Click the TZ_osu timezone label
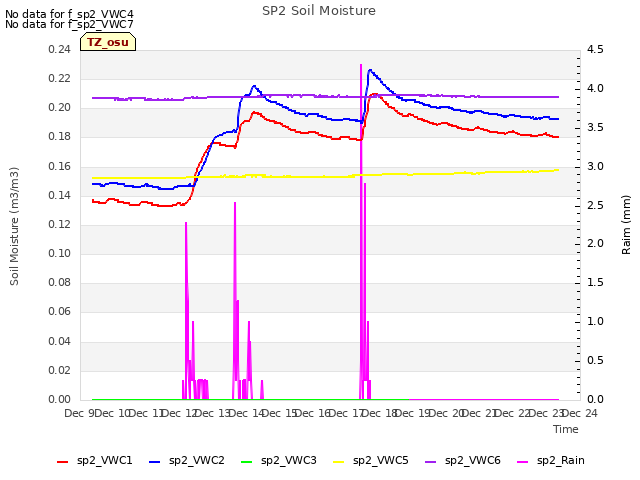The width and height of the screenshot is (640, 480). [x=108, y=42]
